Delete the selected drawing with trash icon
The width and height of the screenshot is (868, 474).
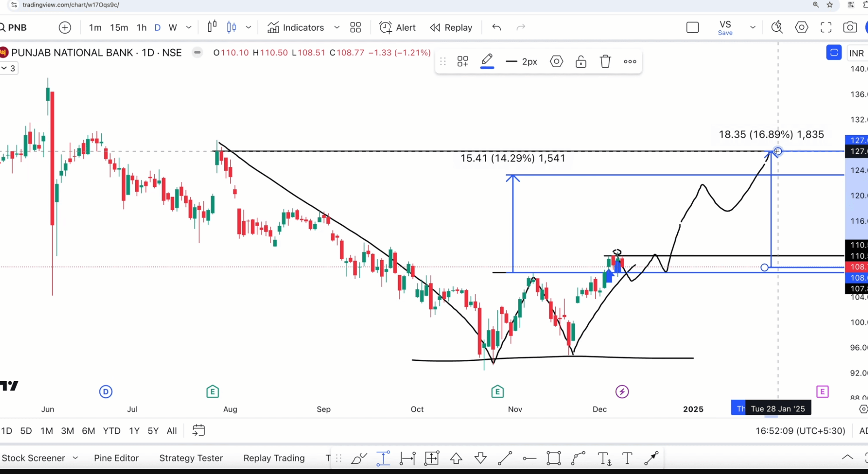pyautogui.click(x=605, y=62)
